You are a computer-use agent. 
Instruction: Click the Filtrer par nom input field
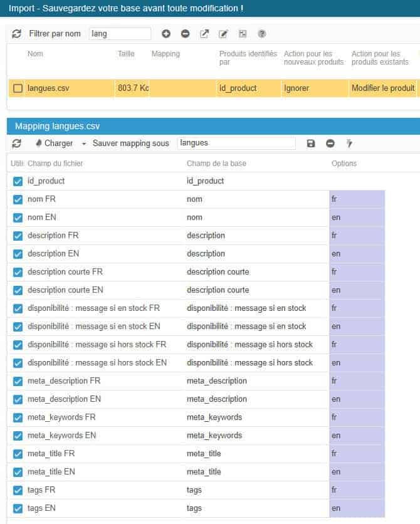coord(120,34)
